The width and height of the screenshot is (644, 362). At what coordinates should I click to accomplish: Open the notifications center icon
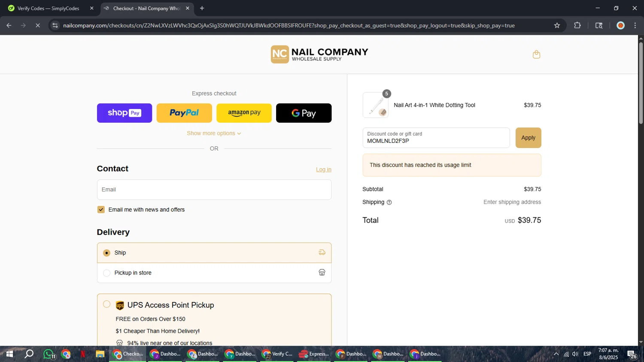[x=632, y=355]
